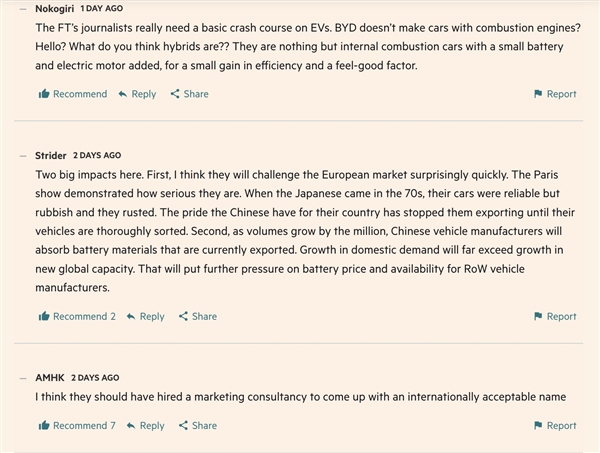The width and height of the screenshot is (600, 453).
Task: Click thumbs-up icon on Strider's comment
Action: click(44, 316)
